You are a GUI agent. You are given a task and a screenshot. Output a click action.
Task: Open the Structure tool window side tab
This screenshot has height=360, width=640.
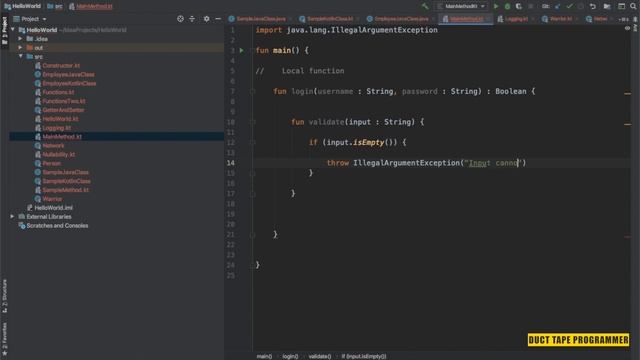4,296
